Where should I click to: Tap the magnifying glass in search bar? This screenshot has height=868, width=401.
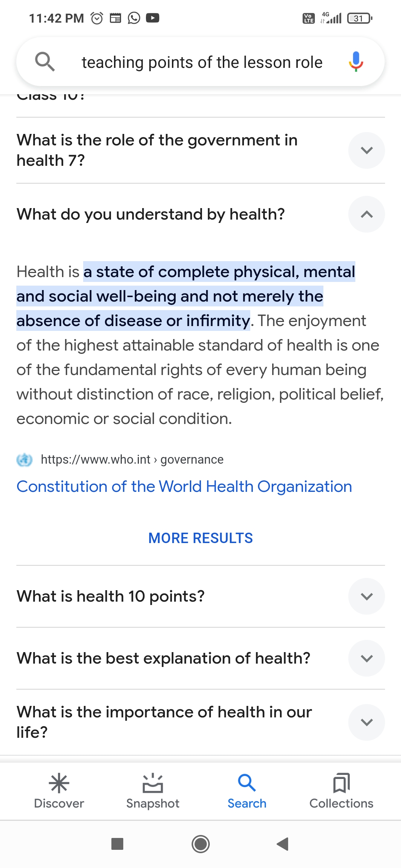(x=45, y=62)
